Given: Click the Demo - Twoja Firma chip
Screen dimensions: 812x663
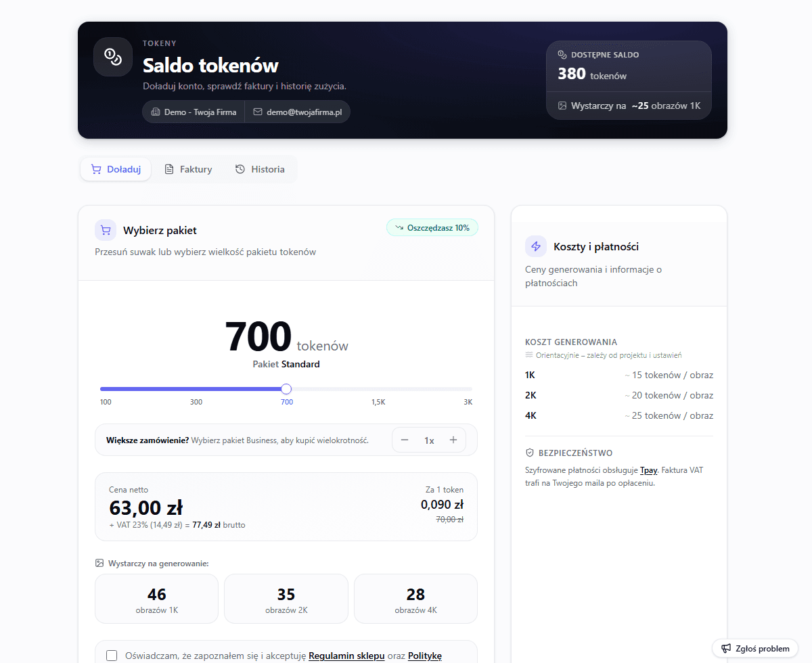Looking at the screenshot, I should 194,112.
